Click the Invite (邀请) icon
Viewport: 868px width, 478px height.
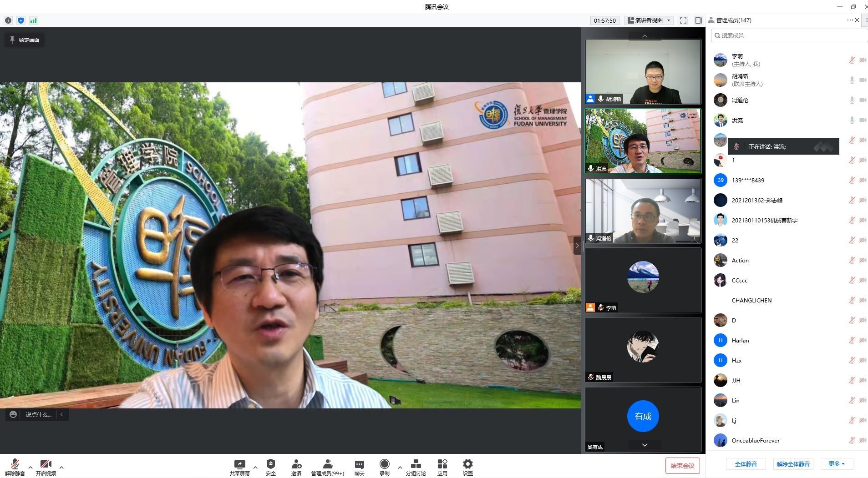[x=296, y=464]
